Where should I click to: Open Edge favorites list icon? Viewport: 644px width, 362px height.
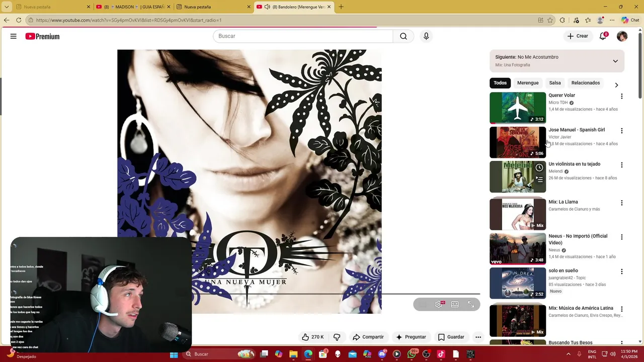coord(588,20)
